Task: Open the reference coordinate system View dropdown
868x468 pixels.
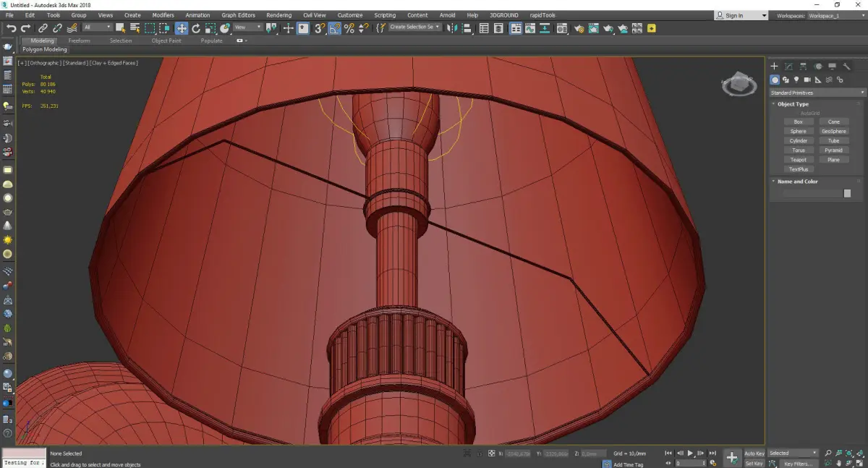Action: (x=248, y=27)
